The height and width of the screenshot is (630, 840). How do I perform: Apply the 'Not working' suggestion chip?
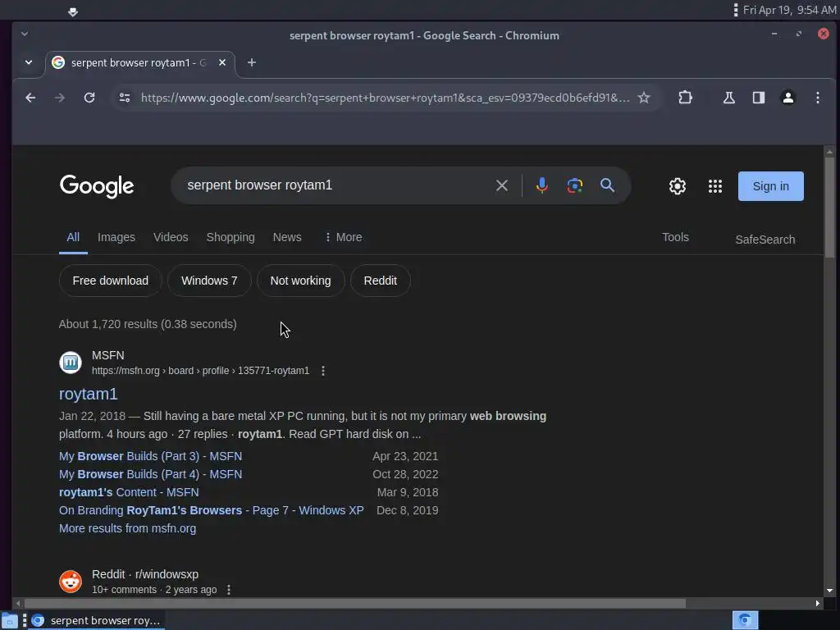(x=300, y=281)
